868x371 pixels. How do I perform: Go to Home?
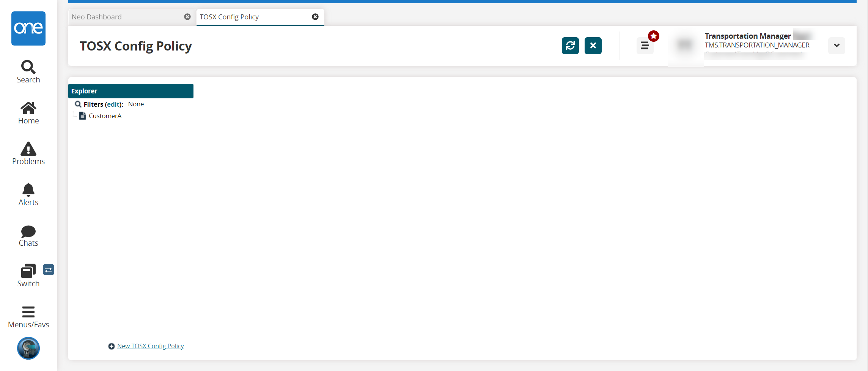point(28,113)
